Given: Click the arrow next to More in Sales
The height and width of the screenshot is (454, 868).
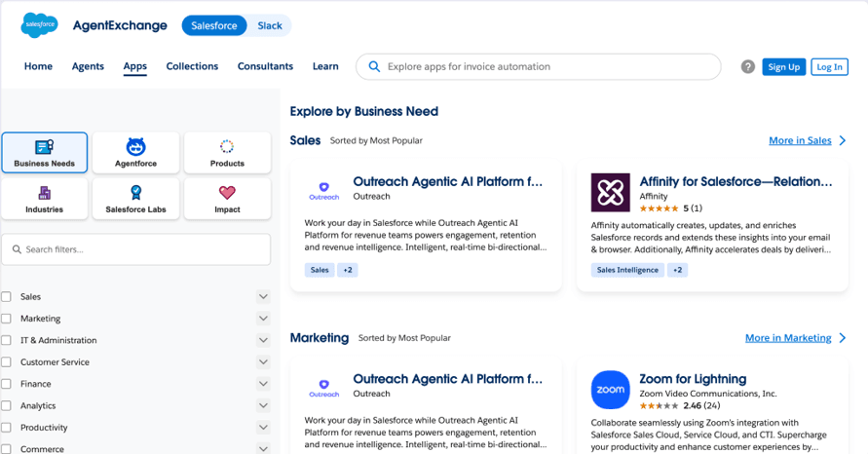Looking at the screenshot, I should point(843,140).
